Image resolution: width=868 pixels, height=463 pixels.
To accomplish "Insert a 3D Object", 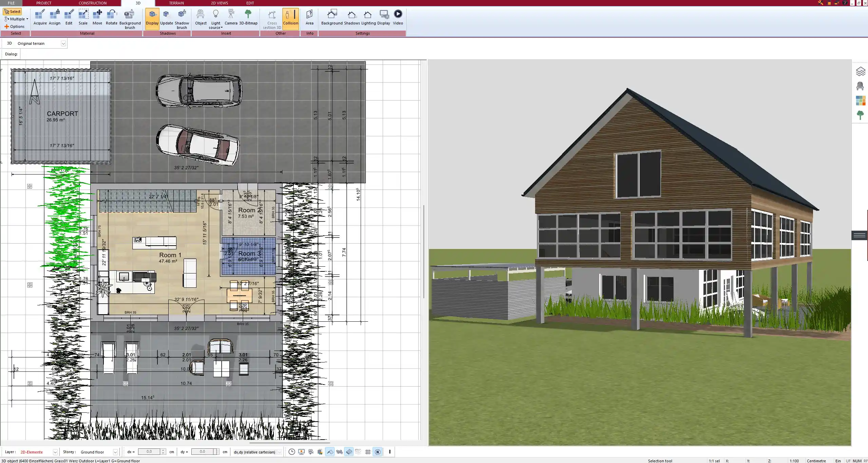I will (x=201, y=18).
